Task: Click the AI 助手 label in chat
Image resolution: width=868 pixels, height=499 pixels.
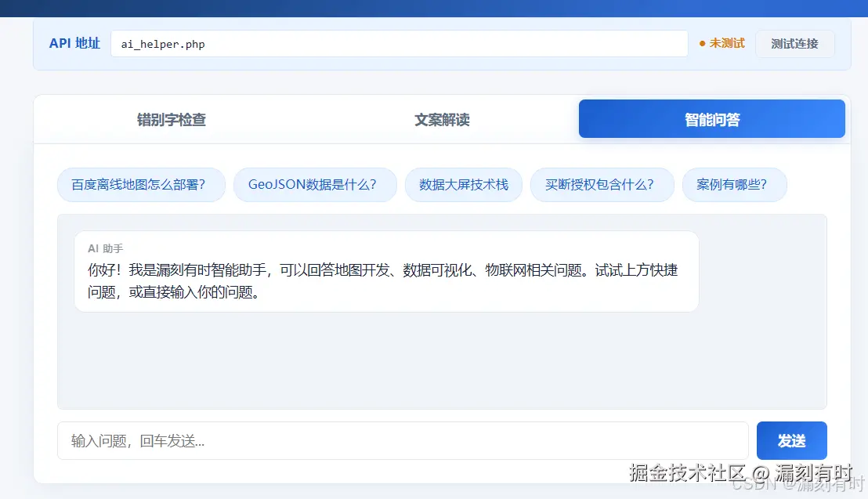Action: coord(105,248)
